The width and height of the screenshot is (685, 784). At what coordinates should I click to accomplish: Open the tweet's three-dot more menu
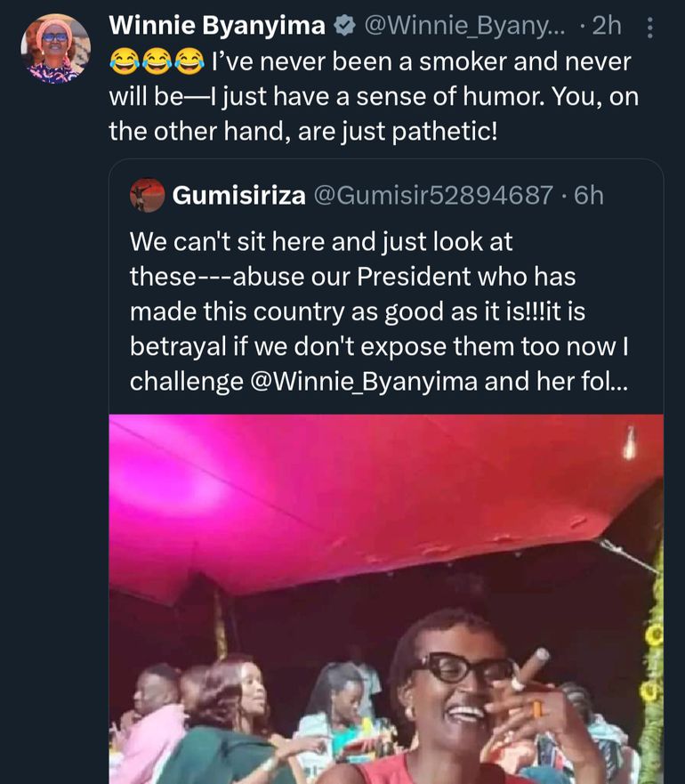point(649,28)
